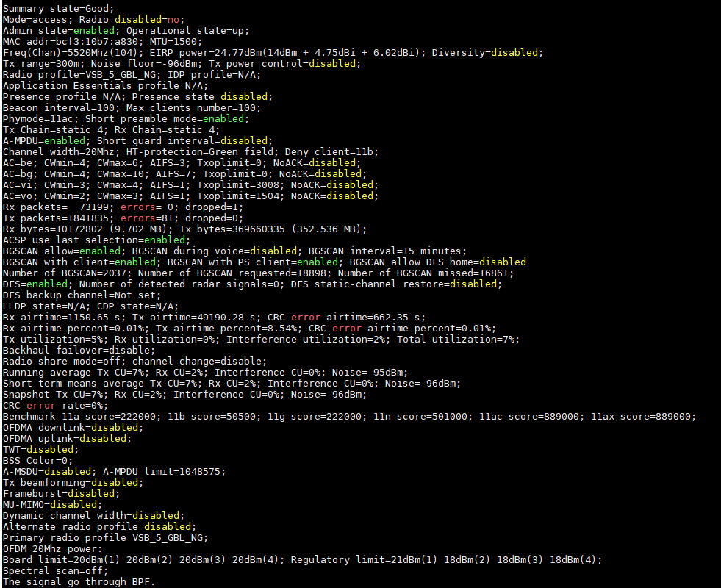
Task: Click the BSS Color=0 line
Action: 37,460
